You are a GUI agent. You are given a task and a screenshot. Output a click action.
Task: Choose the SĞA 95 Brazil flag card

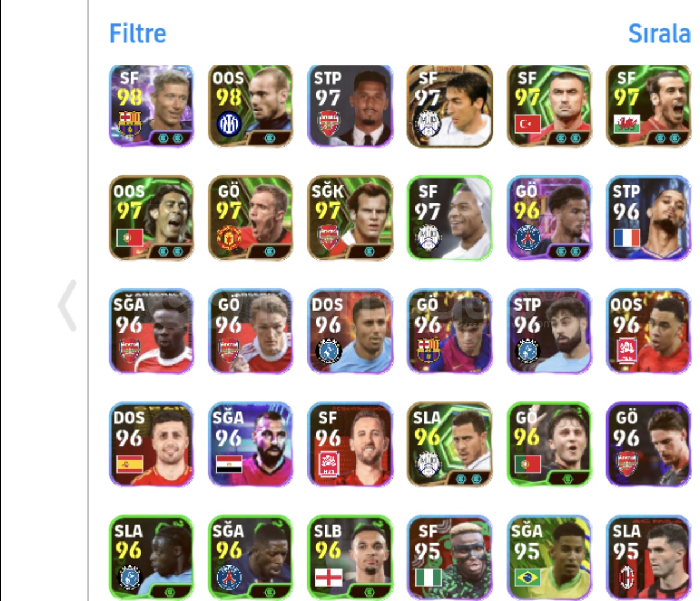coord(549,557)
